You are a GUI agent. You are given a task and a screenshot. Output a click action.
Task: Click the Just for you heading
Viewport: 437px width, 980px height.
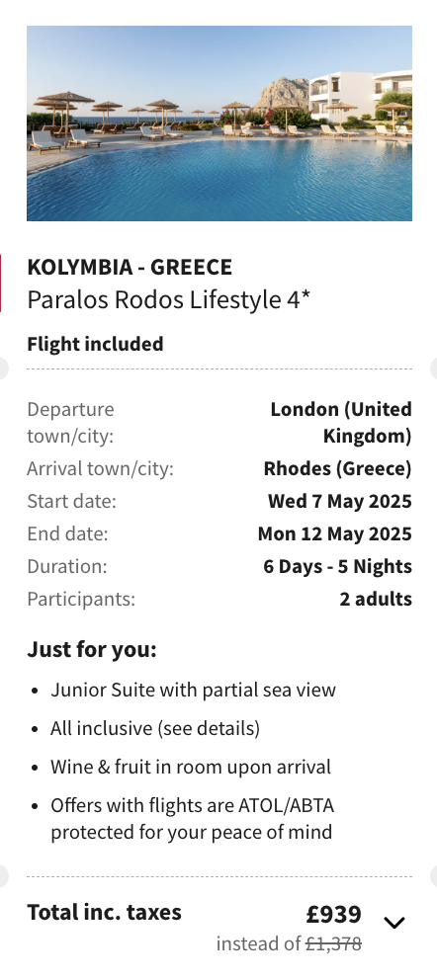92,650
